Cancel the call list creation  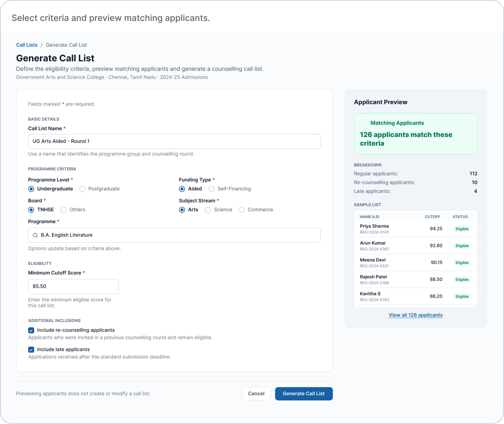(x=256, y=394)
